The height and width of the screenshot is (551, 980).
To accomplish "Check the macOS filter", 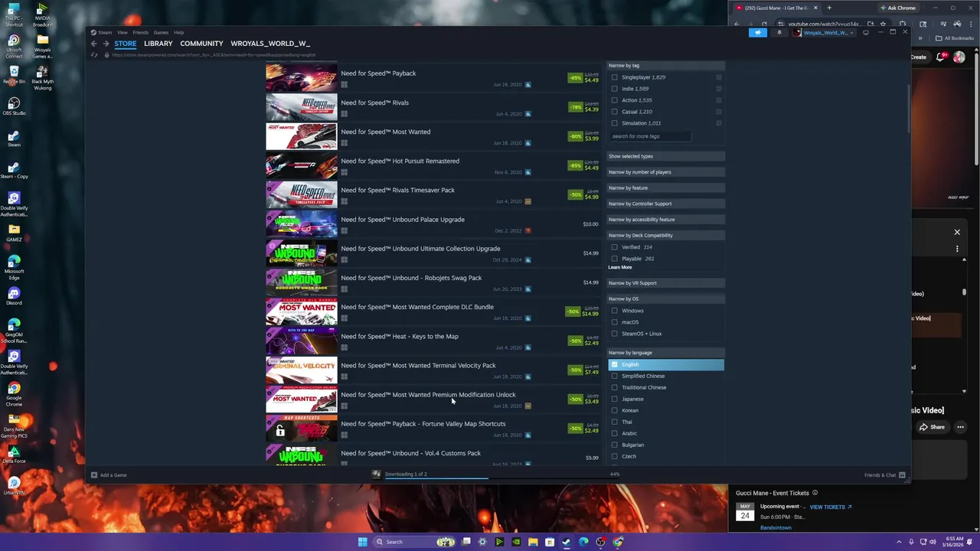I will pos(614,322).
